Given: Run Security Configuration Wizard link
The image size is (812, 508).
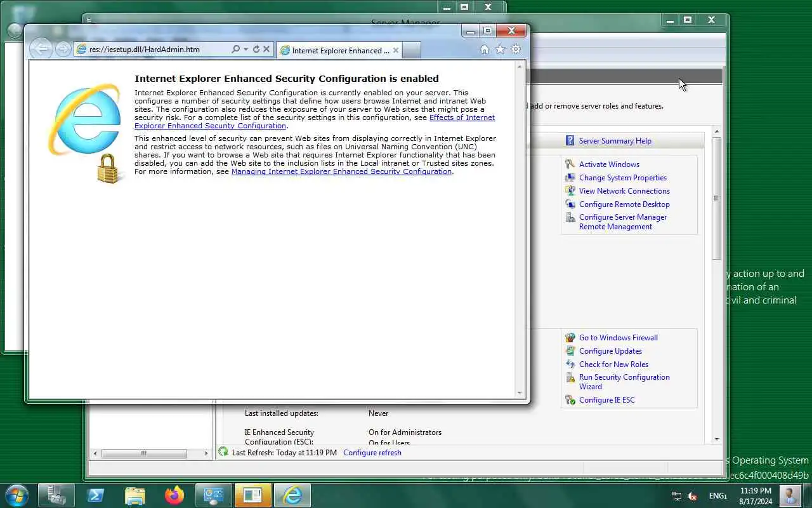Looking at the screenshot, I should [x=624, y=382].
